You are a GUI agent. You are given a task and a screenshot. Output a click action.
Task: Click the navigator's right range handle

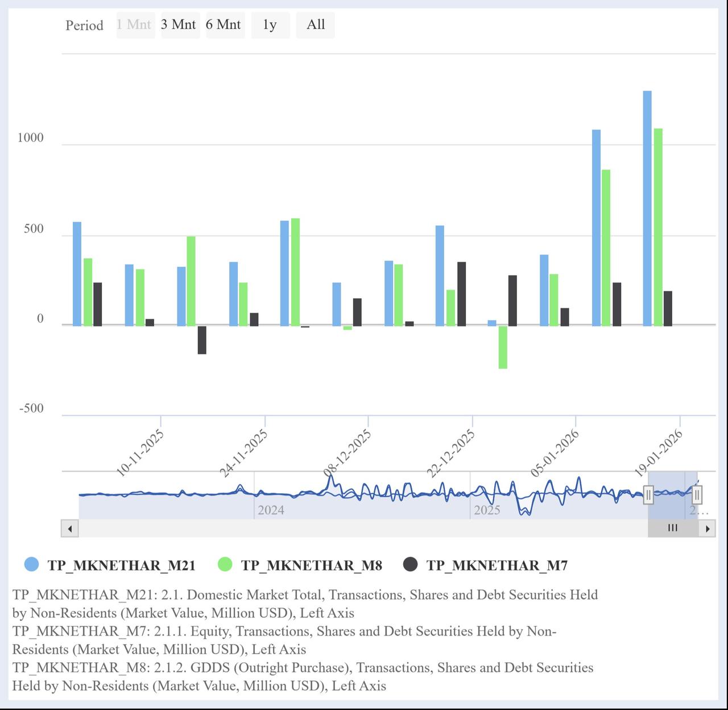click(697, 495)
